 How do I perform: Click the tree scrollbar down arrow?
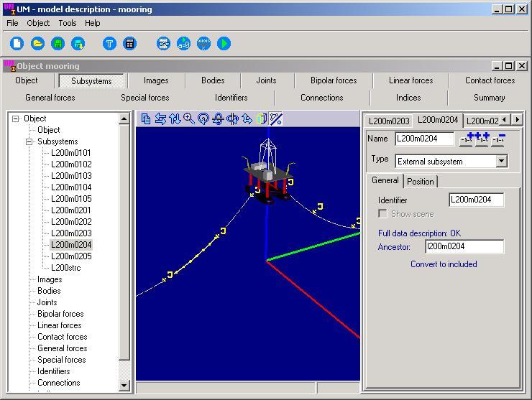click(124, 385)
